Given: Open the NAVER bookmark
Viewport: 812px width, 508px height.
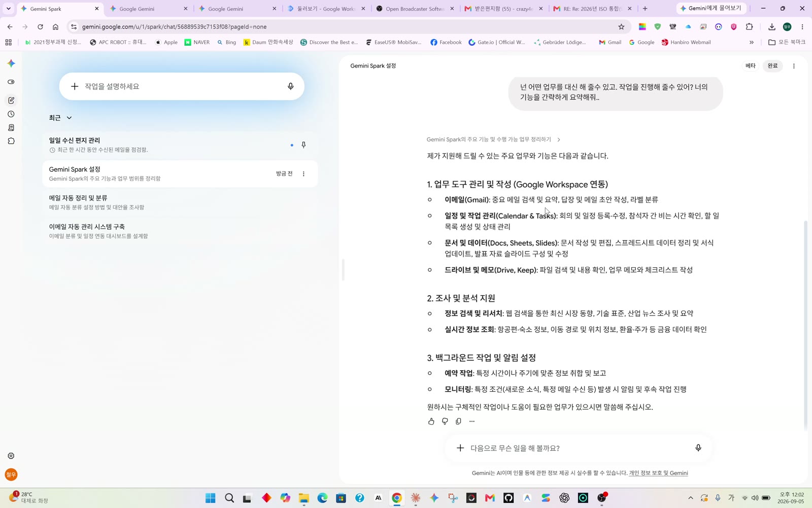Looking at the screenshot, I should 197,43.
